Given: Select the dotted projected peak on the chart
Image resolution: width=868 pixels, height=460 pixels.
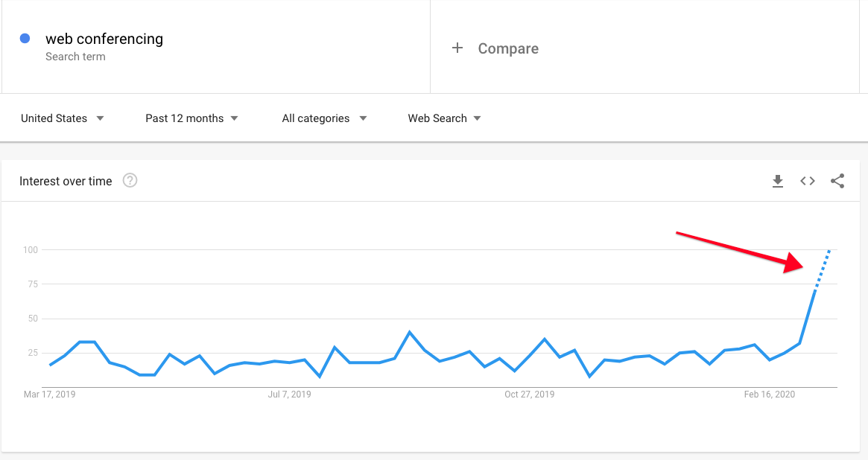Looking at the screenshot, I should pos(822,269).
